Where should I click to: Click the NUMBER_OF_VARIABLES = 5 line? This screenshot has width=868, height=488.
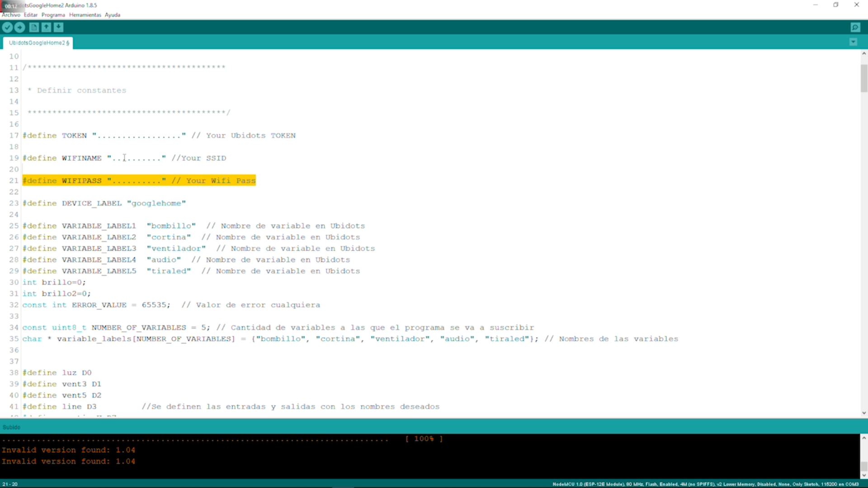278,328
